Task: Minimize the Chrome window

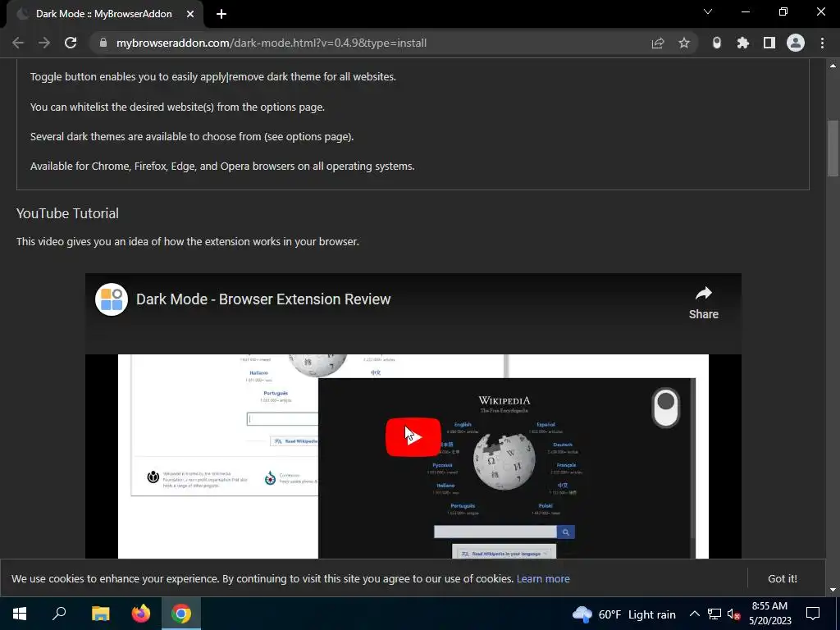Action: (745, 11)
